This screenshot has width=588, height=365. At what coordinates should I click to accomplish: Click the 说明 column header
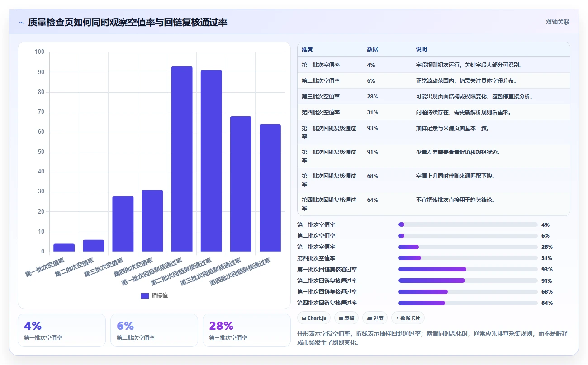422,50
